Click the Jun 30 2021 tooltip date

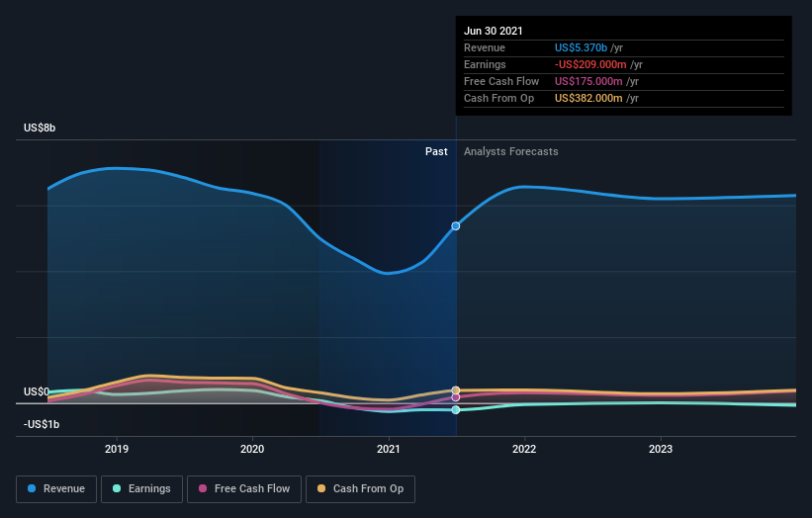coord(493,31)
